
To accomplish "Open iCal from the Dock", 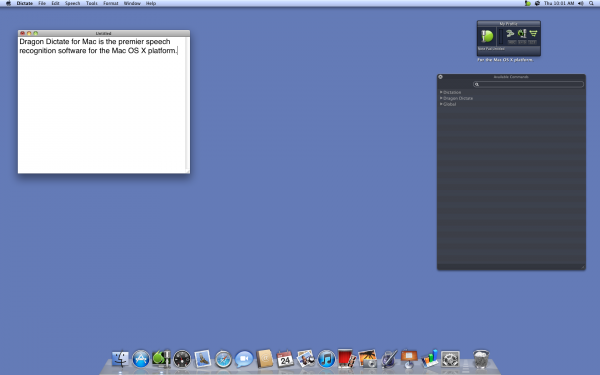I will (285, 359).
